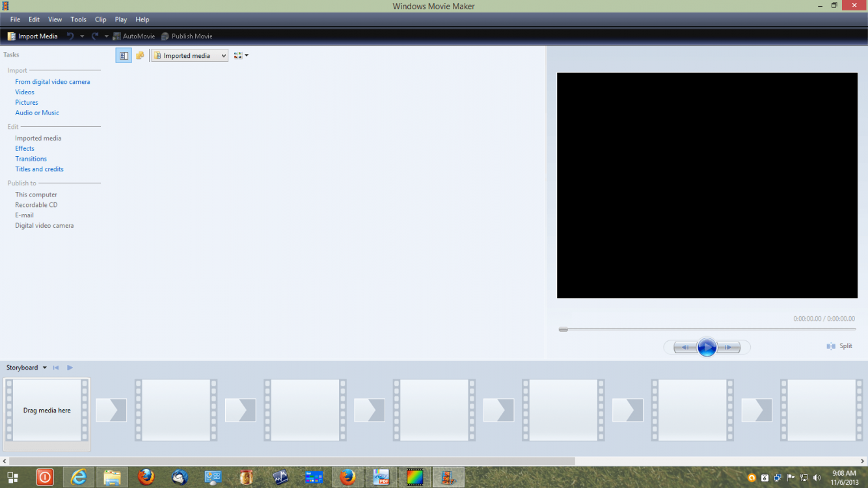Click the network tray icon
The width and height of the screenshot is (868, 488).
coord(804,478)
